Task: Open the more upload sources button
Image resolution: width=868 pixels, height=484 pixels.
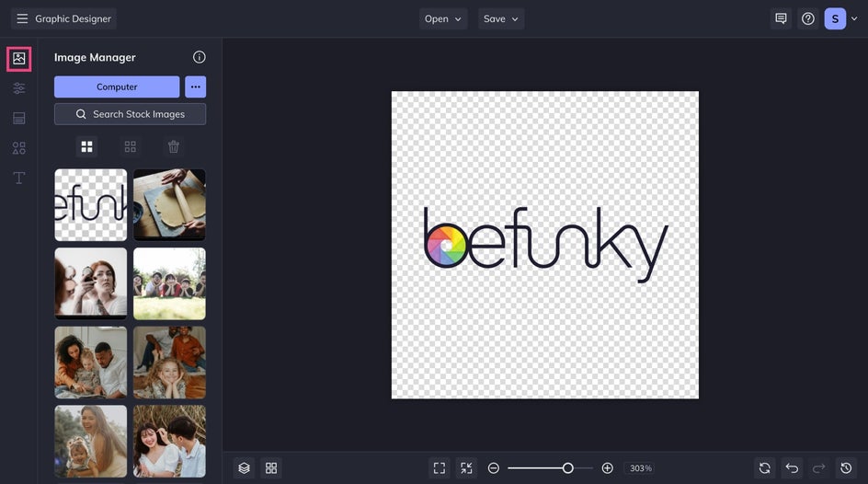Action: (x=196, y=86)
